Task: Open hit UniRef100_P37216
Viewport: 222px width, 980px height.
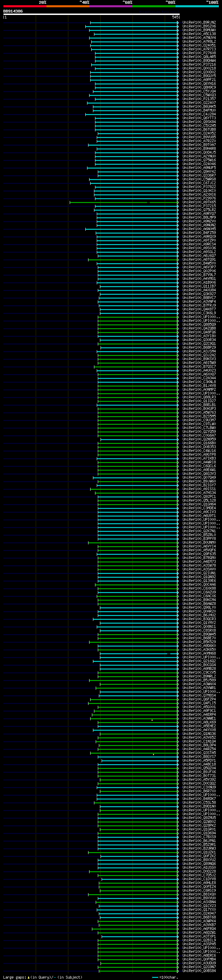Action: click(x=199, y=64)
